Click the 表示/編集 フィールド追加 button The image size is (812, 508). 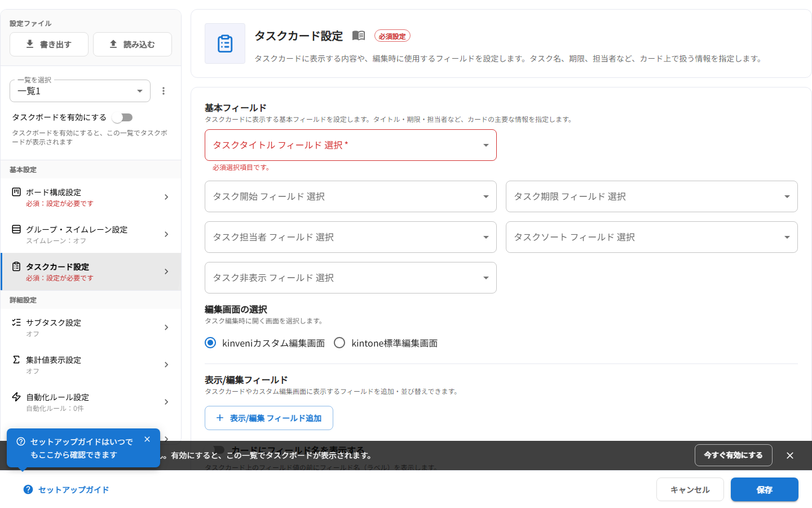[x=269, y=418]
